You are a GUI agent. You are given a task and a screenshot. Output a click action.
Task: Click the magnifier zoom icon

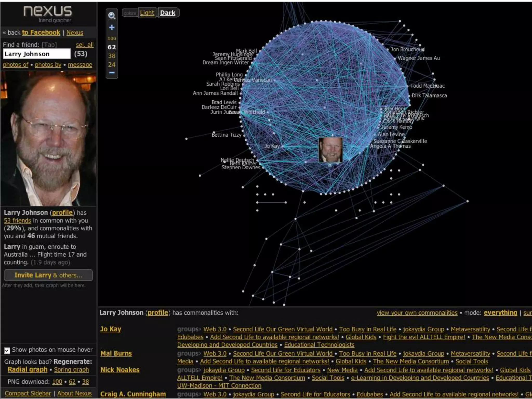(x=112, y=16)
